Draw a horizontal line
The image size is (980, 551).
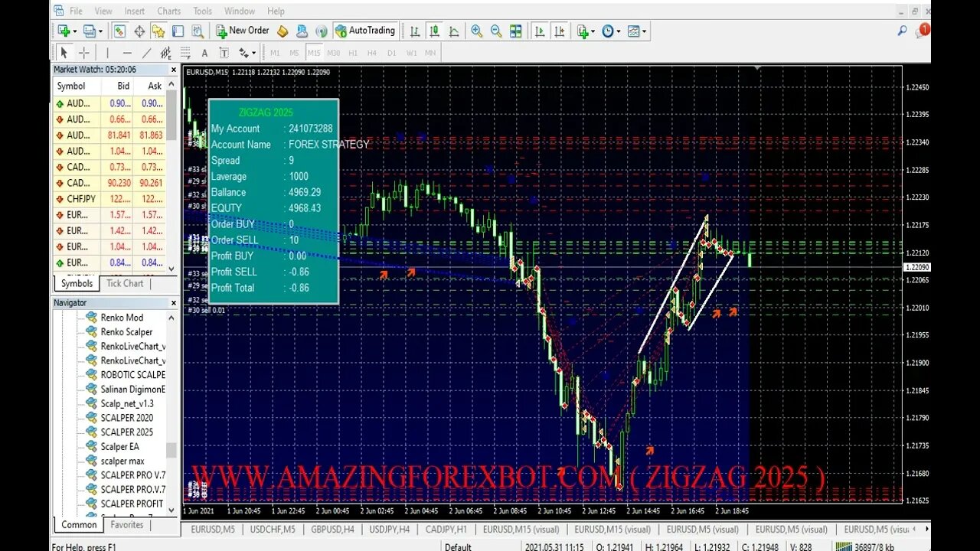point(127,53)
